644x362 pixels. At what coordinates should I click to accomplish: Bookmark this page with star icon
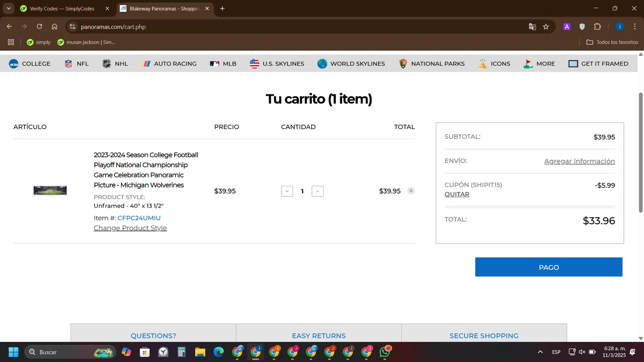coord(546,27)
